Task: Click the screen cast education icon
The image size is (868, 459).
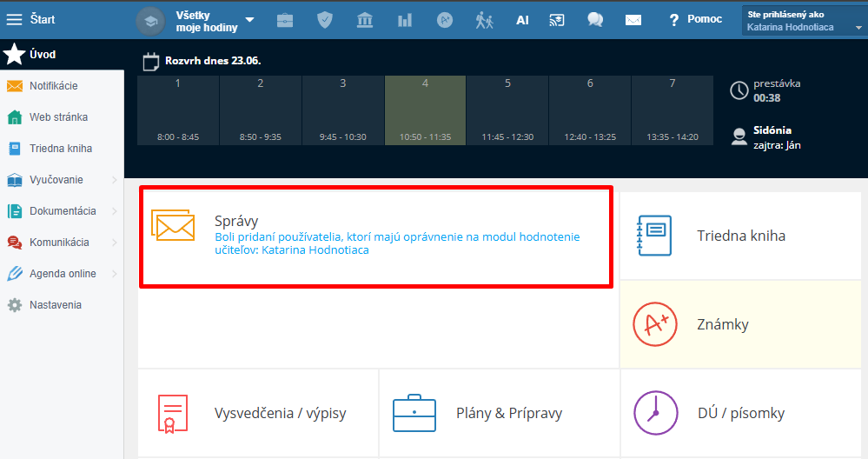Action: (557, 21)
